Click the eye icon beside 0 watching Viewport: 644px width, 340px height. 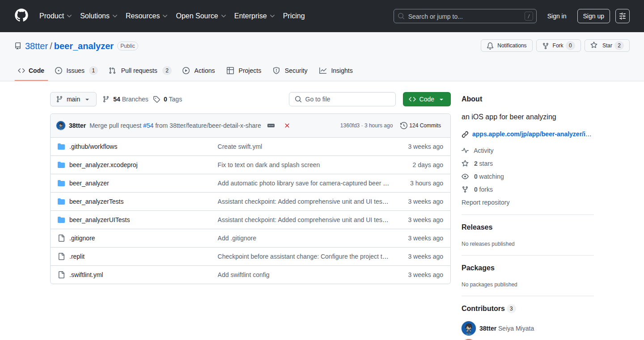pos(465,176)
